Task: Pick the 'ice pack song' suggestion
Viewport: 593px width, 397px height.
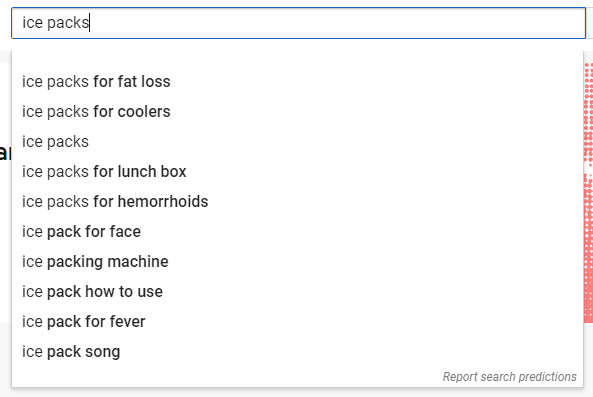Action: [297, 352]
